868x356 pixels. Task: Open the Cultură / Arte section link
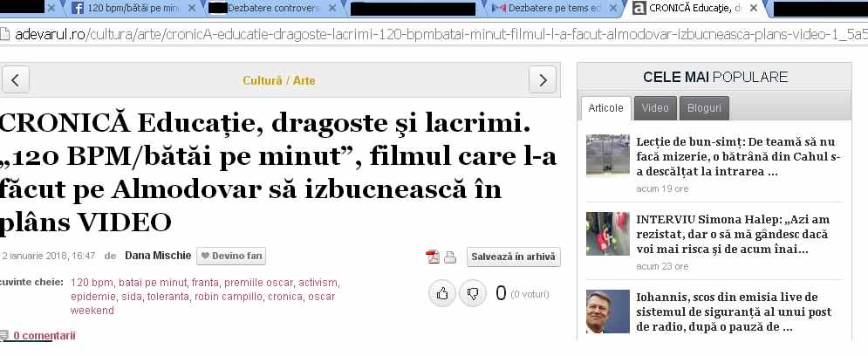point(278,80)
